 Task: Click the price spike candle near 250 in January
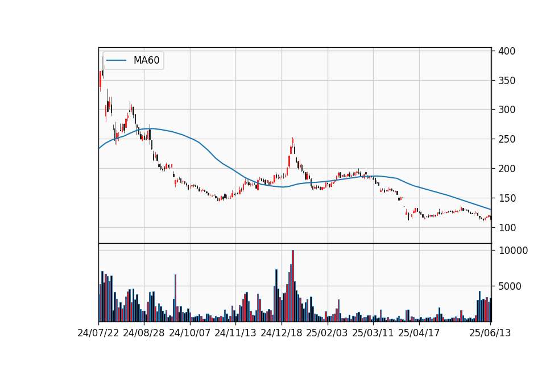293,142
